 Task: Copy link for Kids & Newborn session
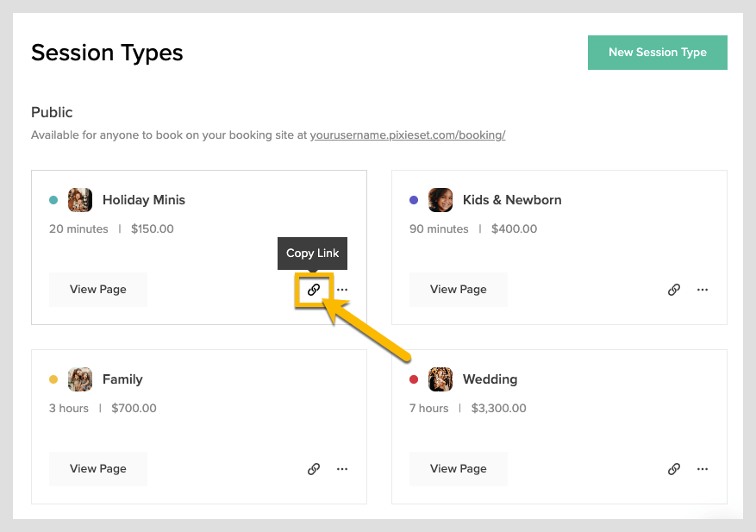point(674,290)
